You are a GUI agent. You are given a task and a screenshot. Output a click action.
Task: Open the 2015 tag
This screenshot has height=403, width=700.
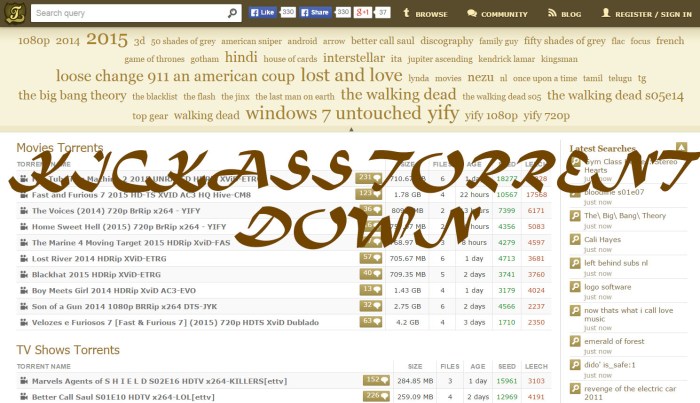point(107,39)
